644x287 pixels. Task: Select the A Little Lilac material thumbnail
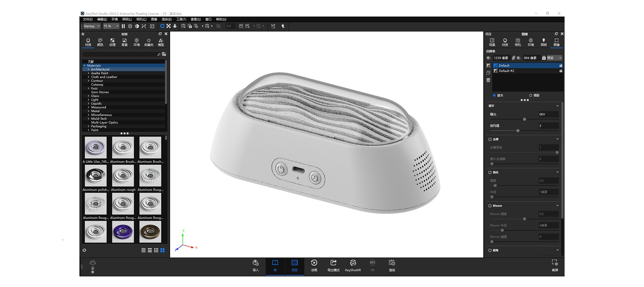tap(96, 147)
